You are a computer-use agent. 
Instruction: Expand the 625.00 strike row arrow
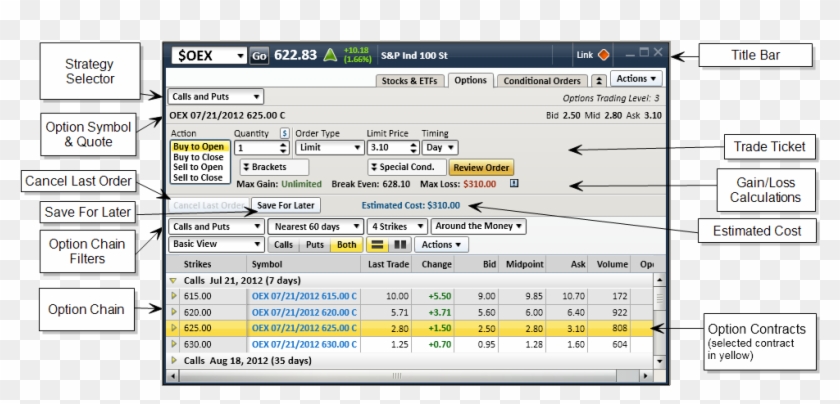(174, 328)
